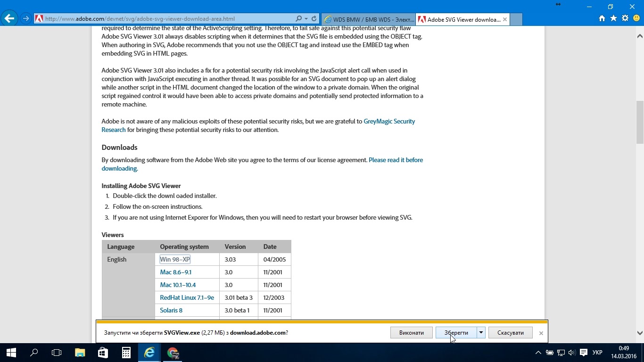Select Internet Explorer taskbar icon
This screenshot has height=362, width=644.
(149, 353)
